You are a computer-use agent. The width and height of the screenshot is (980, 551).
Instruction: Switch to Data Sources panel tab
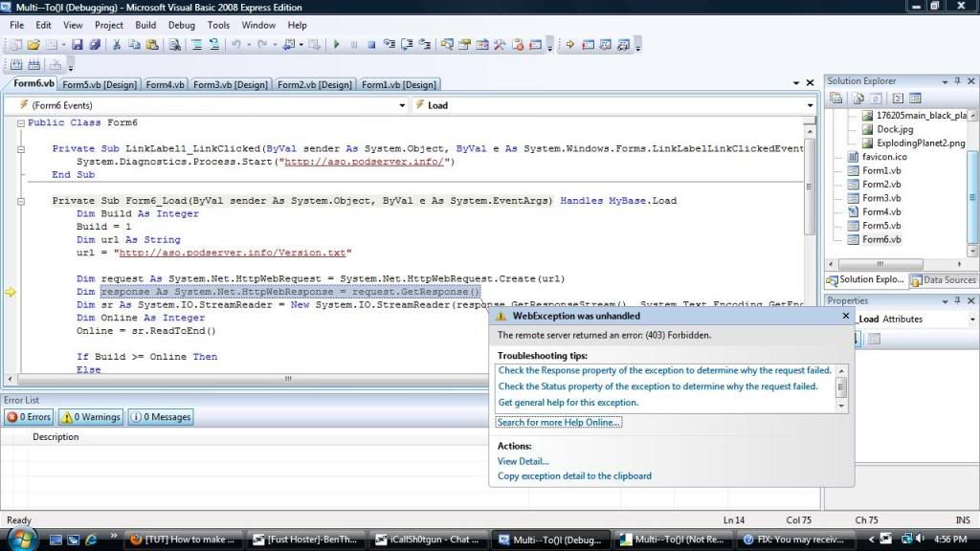click(x=943, y=280)
